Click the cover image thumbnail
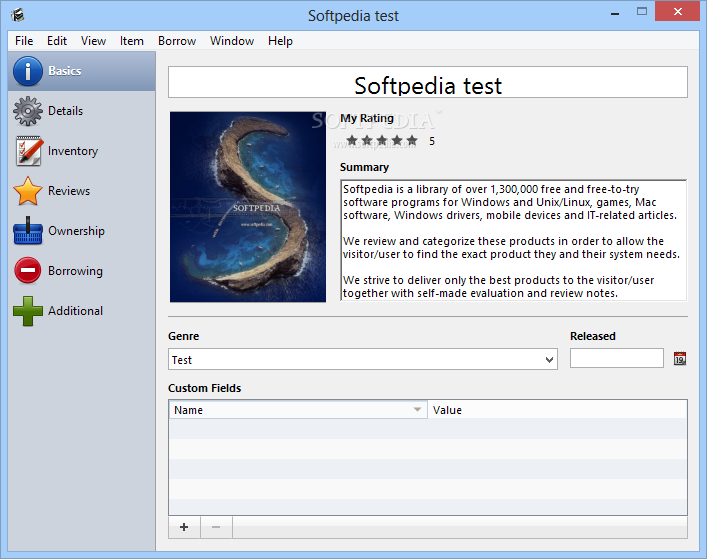Image resolution: width=707 pixels, height=559 pixels. (248, 207)
